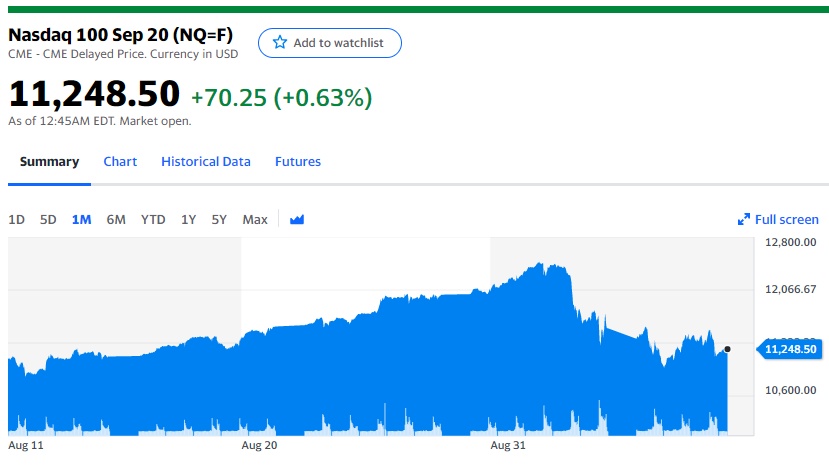The height and width of the screenshot is (471, 829).
Task: Open the Summary tab
Action: 49,162
